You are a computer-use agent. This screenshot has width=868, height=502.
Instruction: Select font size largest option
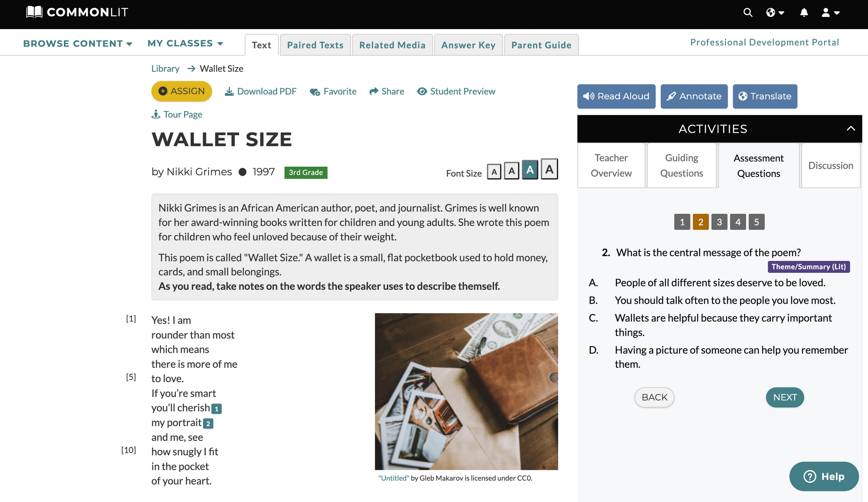(x=549, y=169)
